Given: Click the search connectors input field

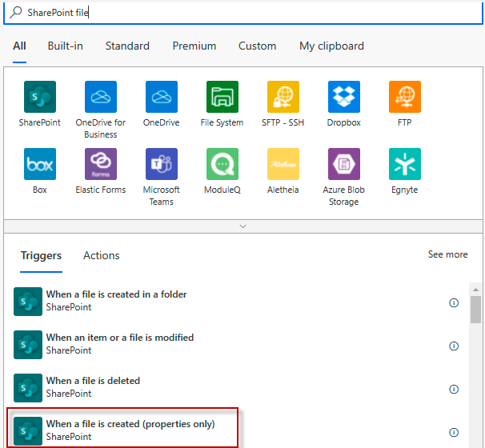Looking at the screenshot, I should [240, 13].
